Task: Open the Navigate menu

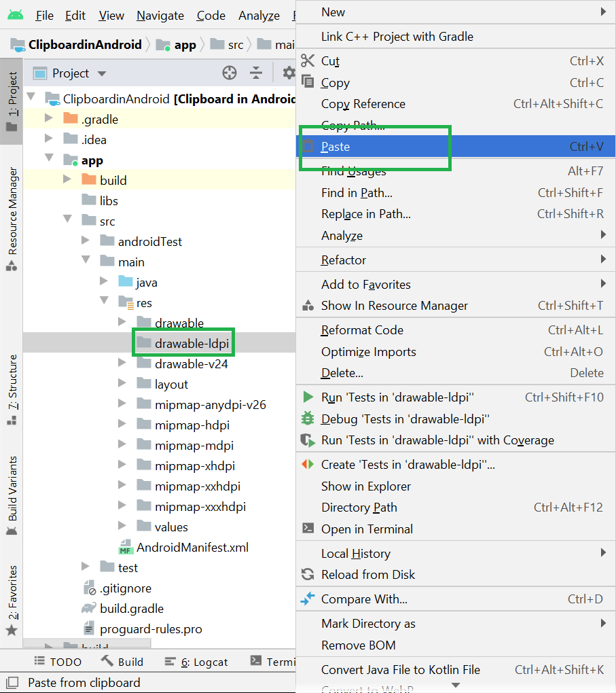Action: 160,16
